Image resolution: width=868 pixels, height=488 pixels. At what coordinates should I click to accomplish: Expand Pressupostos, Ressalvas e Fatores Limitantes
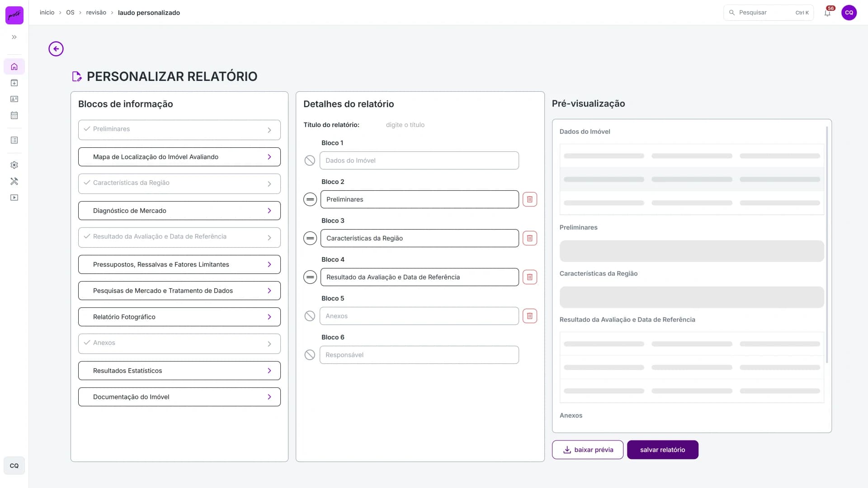(x=269, y=264)
